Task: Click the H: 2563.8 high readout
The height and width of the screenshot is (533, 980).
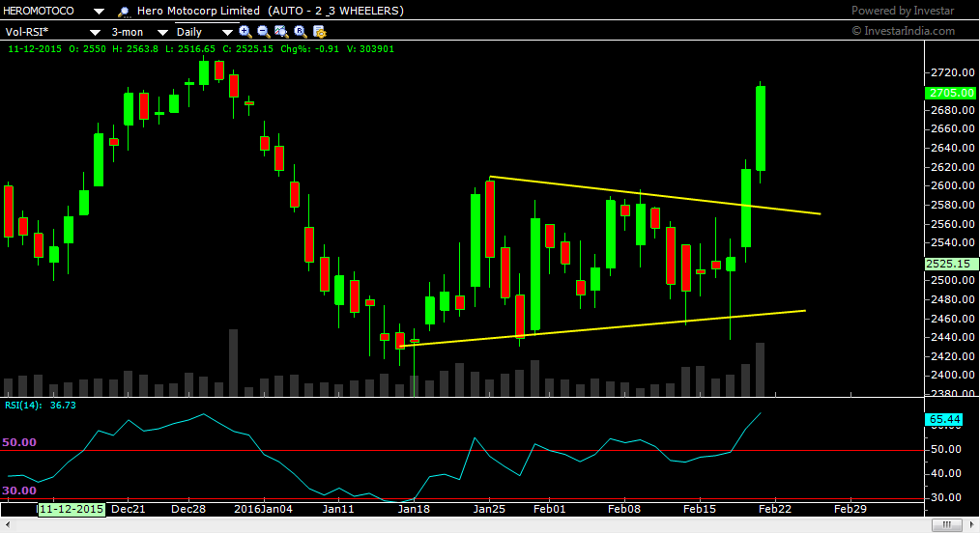Action: (x=135, y=48)
